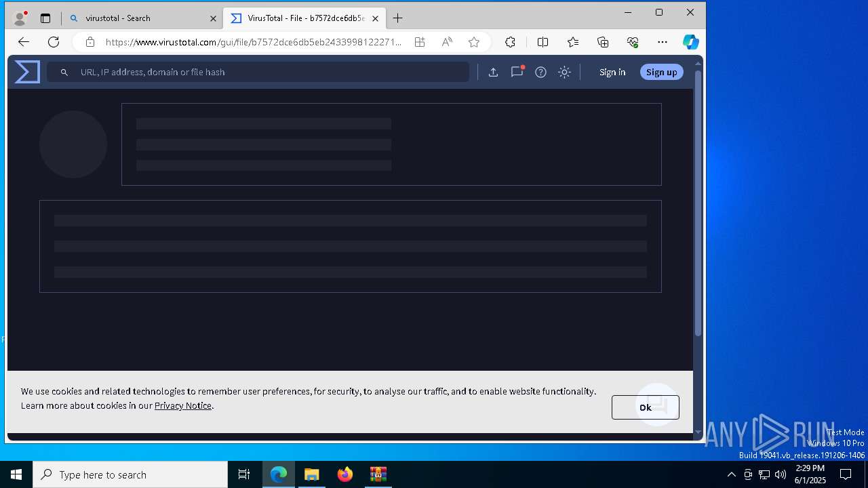Open the app available install icon
Image resolution: width=868 pixels, height=488 pixels.
420,42
